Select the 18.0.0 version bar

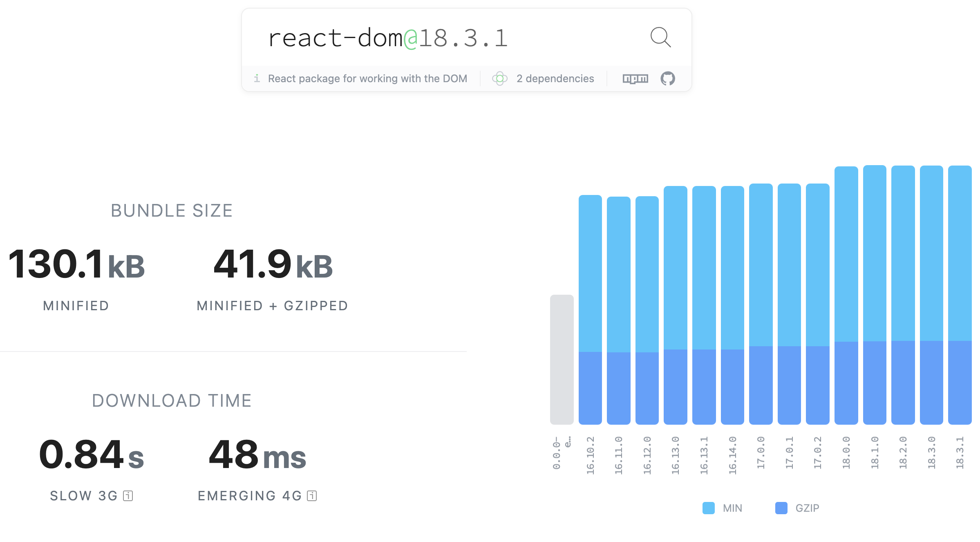click(x=846, y=295)
